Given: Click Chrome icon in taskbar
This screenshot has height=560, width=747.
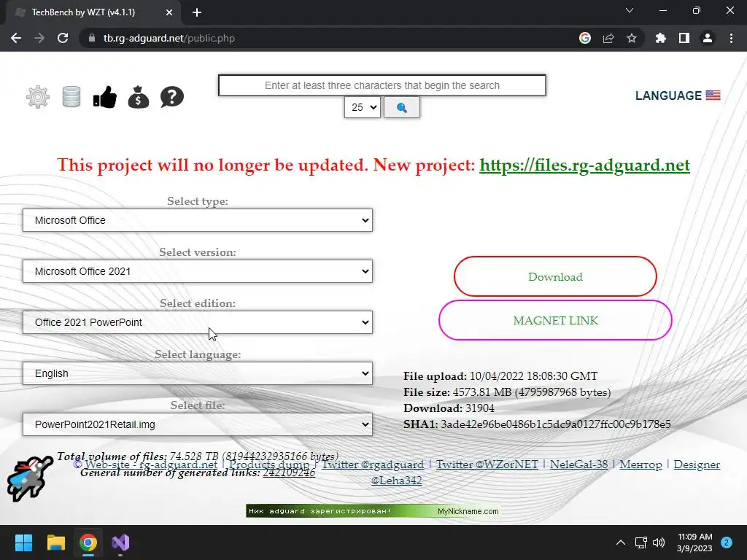Looking at the screenshot, I should pyautogui.click(x=88, y=542).
